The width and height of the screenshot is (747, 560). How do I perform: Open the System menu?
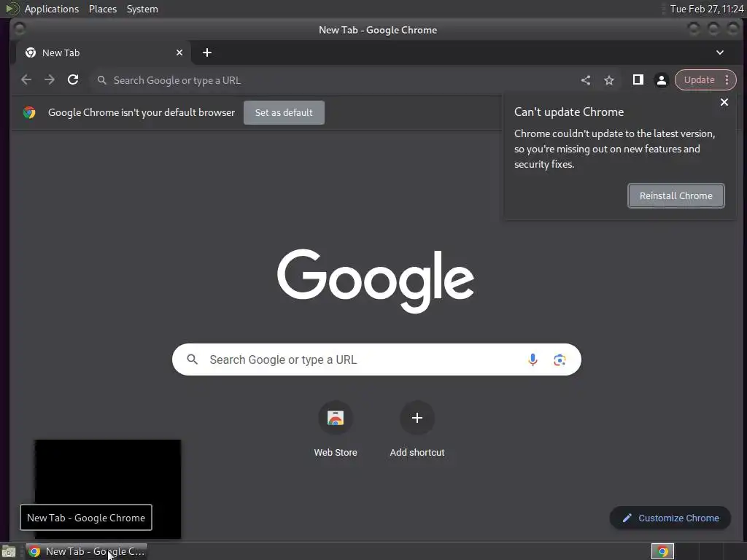tap(142, 9)
